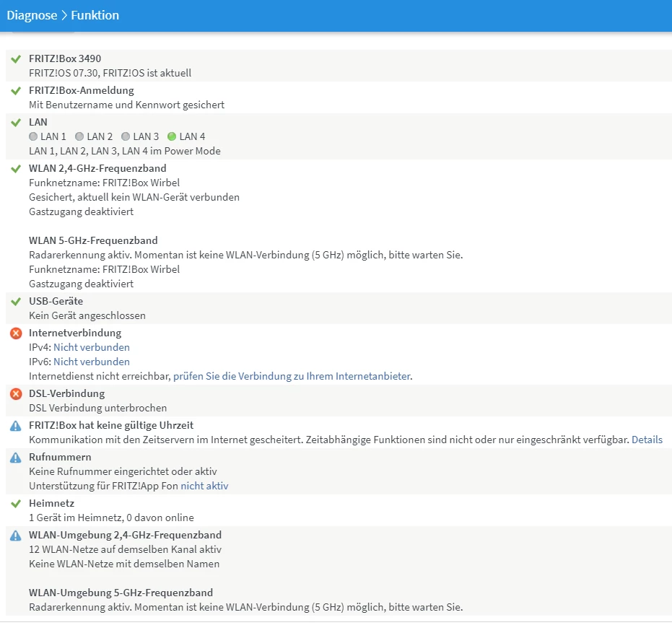Image resolution: width=672 pixels, height=633 pixels.
Task: Click the warning triangle next to Rufnummern
Action: point(16,458)
